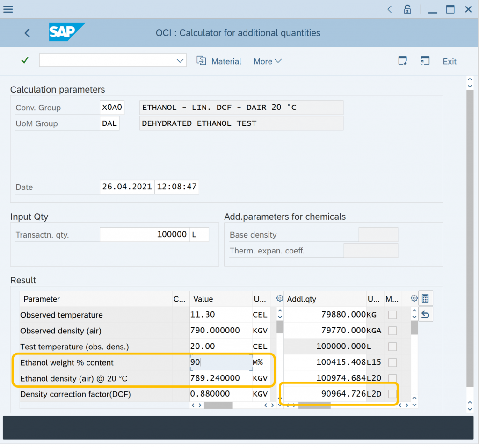
Task: Click the Addl.qty table horizontal scrollbar
Action: 314,405
